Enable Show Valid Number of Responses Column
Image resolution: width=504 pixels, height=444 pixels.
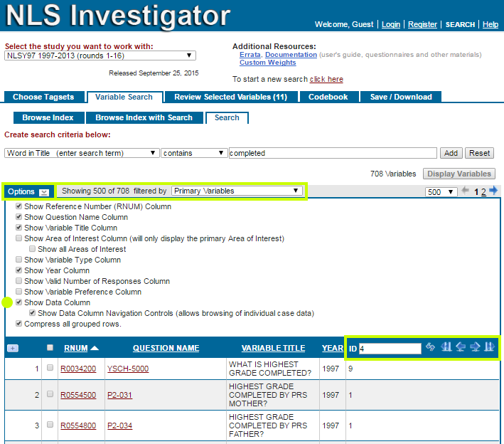(18, 280)
